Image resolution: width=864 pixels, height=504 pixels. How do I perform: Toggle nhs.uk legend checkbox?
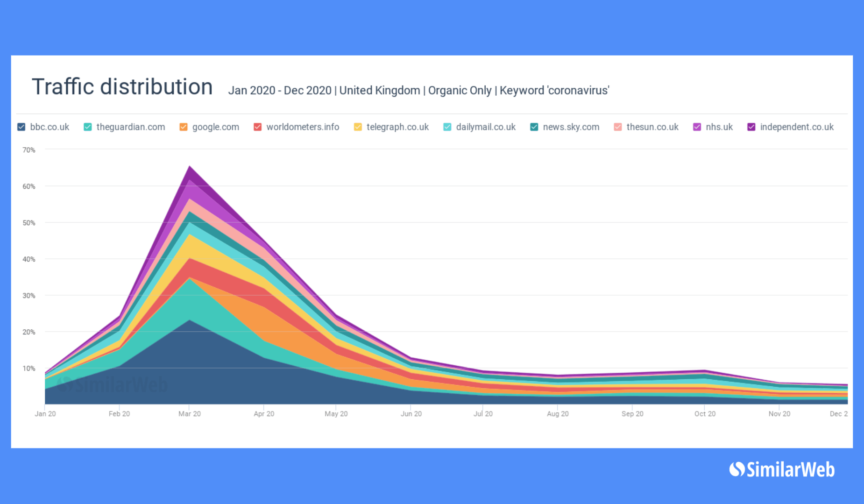[x=697, y=127]
